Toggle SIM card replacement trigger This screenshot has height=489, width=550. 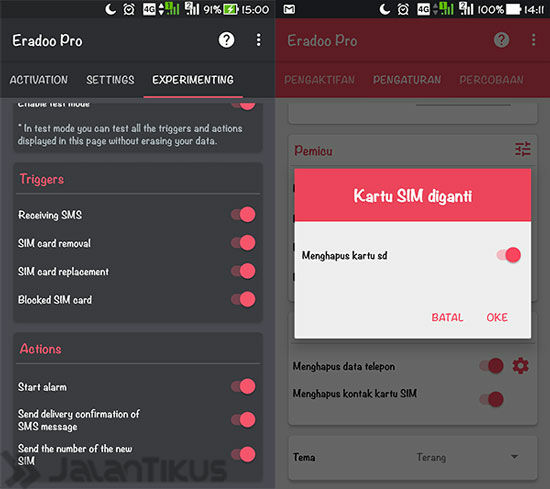(x=243, y=271)
